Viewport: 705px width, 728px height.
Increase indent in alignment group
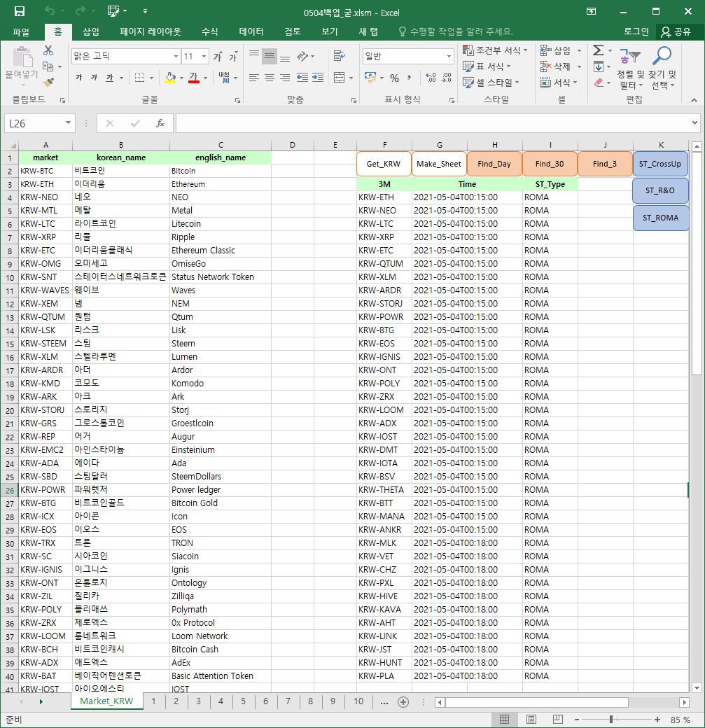318,78
